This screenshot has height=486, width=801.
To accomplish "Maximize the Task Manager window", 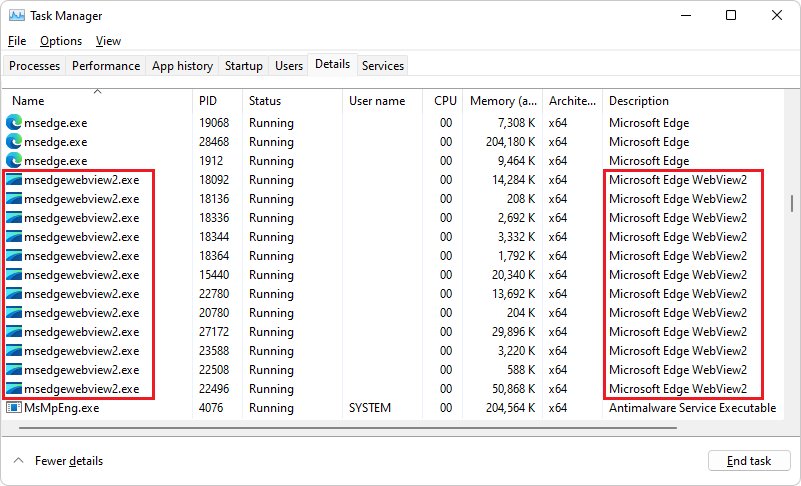I will [731, 15].
